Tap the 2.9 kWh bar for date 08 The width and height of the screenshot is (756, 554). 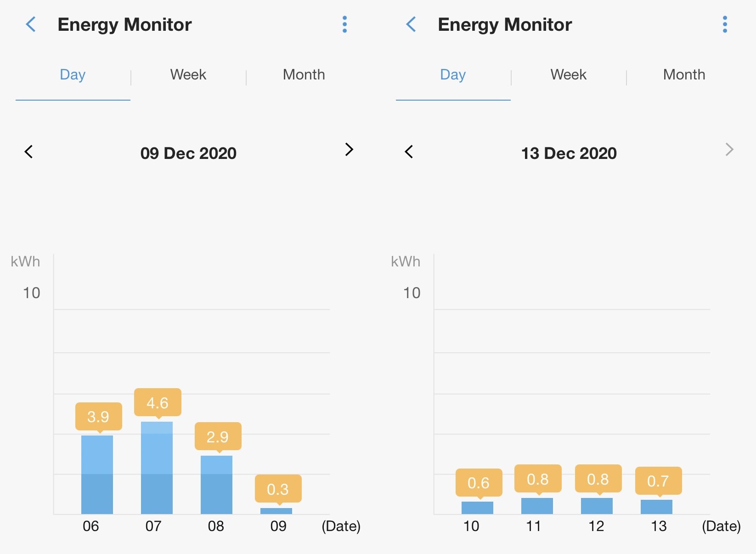coord(216,485)
